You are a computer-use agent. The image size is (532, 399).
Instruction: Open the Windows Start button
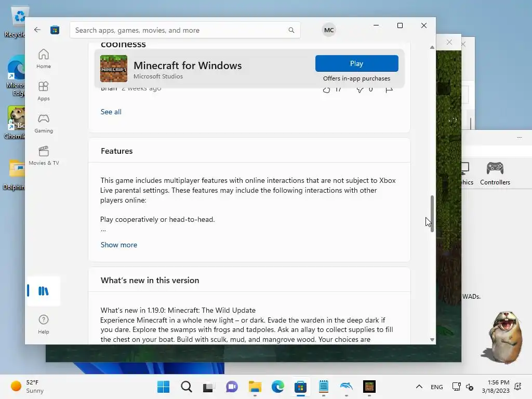click(x=164, y=387)
